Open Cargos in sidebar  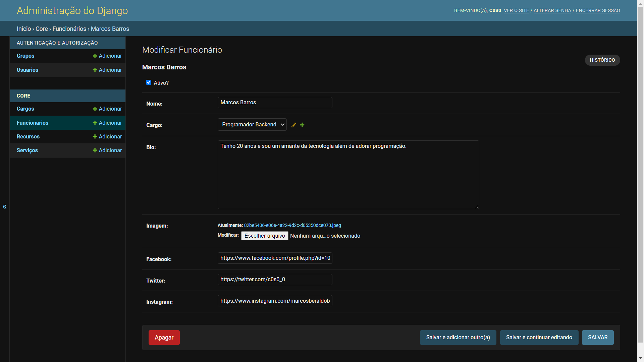point(25,109)
